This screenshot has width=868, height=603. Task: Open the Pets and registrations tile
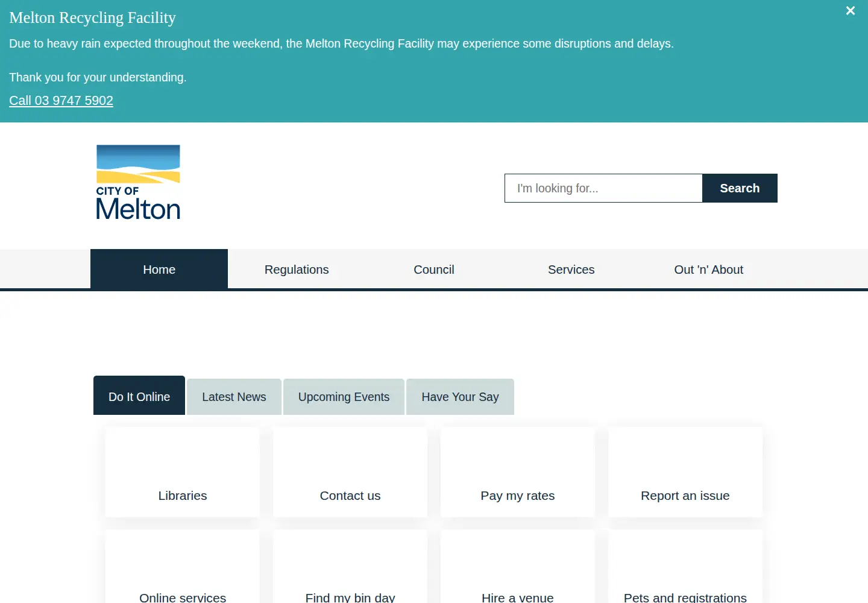685,567
